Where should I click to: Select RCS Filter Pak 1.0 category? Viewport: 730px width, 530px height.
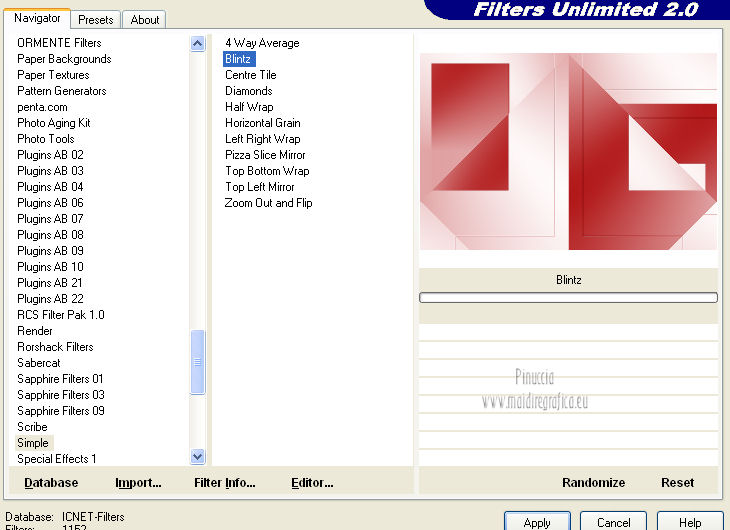pyautogui.click(x=61, y=315)
